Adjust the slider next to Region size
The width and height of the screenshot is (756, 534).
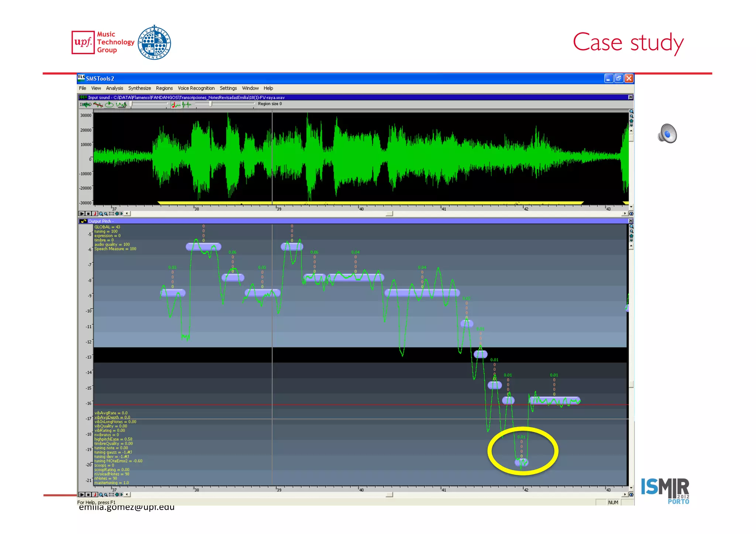coord(225,104)
